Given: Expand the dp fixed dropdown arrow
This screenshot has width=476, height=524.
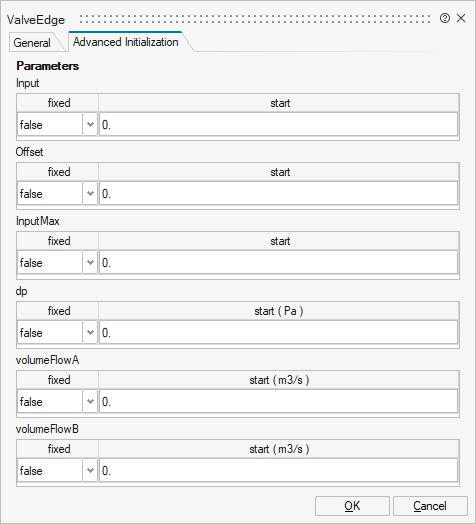Looking at the screenshot, I should pos(90,333).
